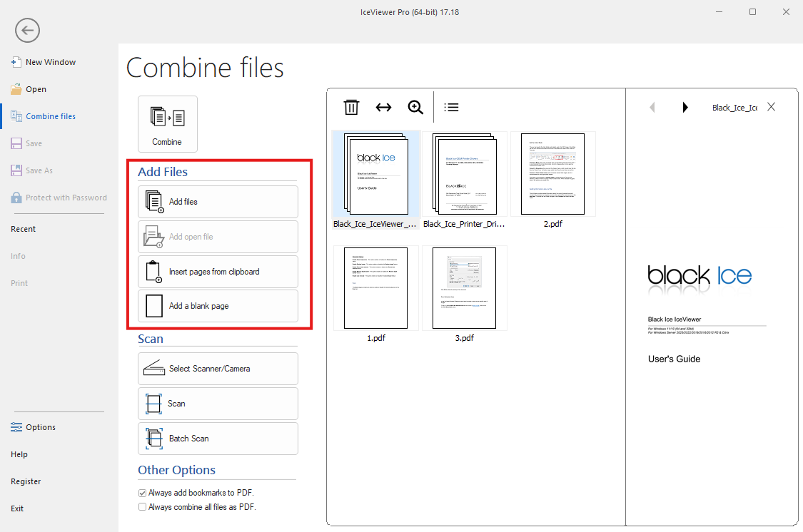Click the Combine button

click(x=168, y=124)
